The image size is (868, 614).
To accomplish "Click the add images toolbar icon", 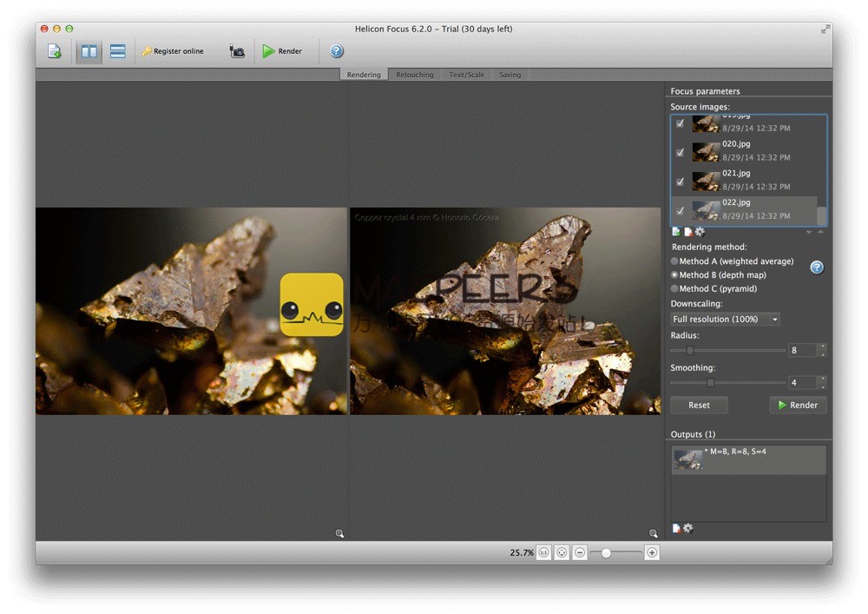I will click(55, 51).
